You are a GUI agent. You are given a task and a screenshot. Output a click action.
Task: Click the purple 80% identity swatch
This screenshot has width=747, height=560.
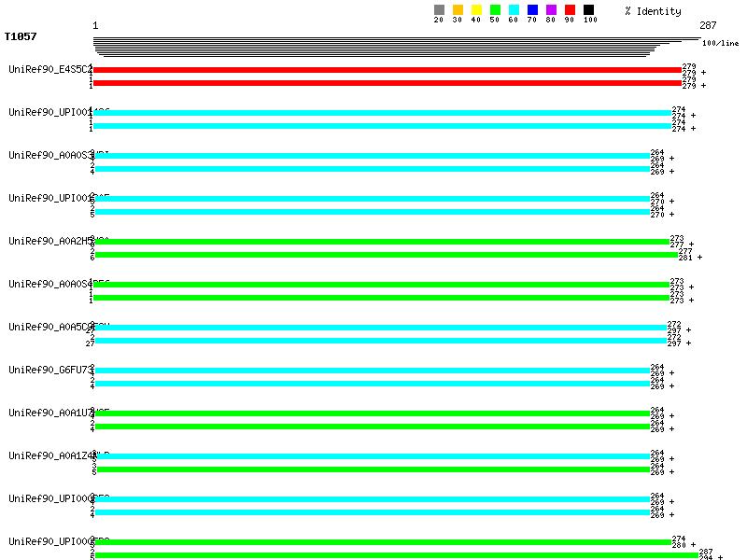tap(551, 9)
